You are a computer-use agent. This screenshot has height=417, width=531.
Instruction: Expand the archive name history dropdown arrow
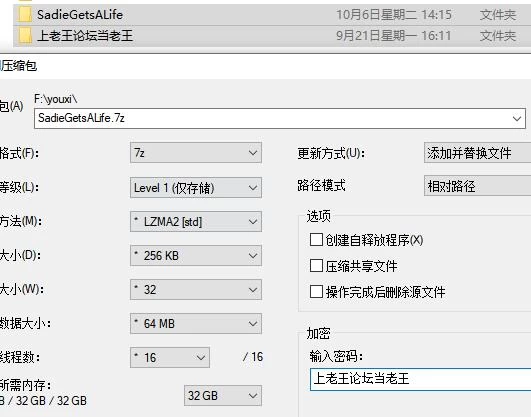[517, 119]
